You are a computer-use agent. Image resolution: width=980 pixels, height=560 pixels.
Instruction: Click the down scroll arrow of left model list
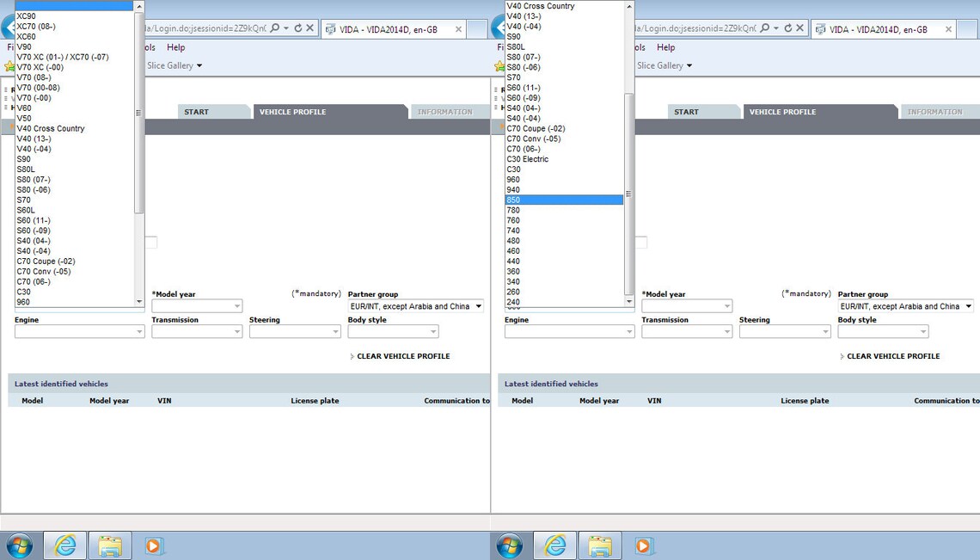(138, 302)
